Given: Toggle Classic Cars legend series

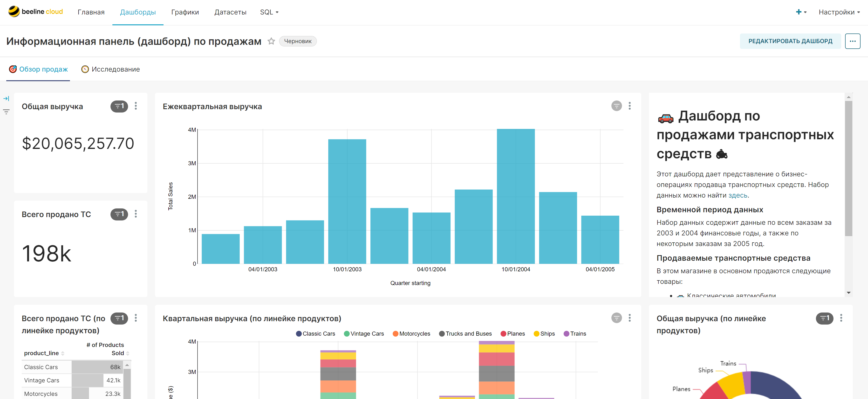Looking at the screenshot, I should coord(315,334).
